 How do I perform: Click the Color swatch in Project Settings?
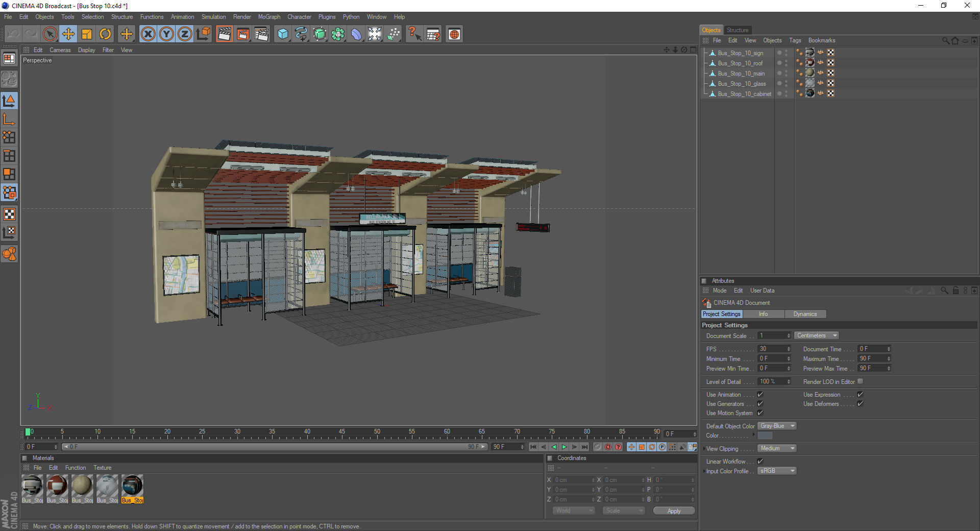[765, 436]
